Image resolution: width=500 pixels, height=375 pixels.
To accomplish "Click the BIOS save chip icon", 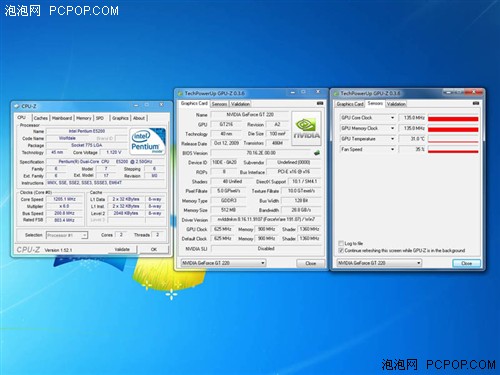I will (317, 153).
